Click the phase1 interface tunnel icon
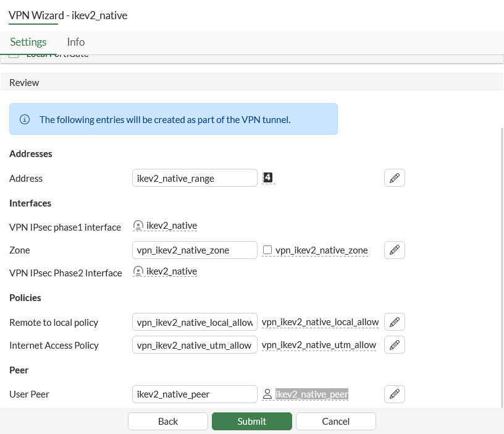 138,226
